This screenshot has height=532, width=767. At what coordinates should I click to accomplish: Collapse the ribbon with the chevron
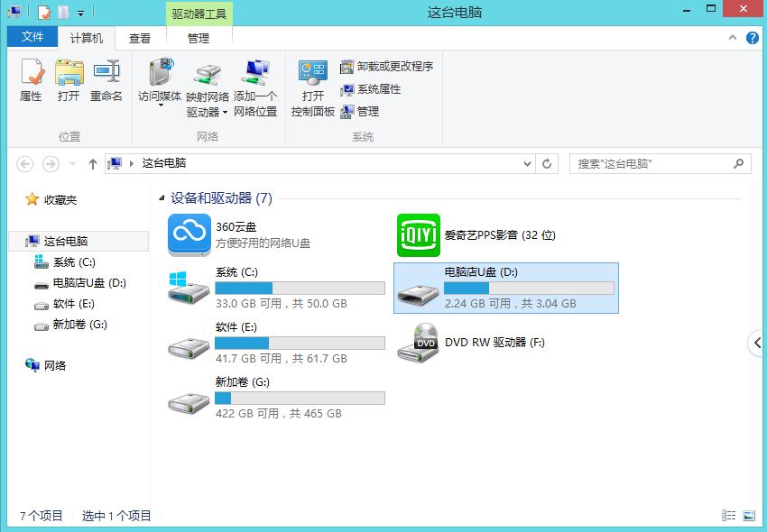[x=733, y=37]
